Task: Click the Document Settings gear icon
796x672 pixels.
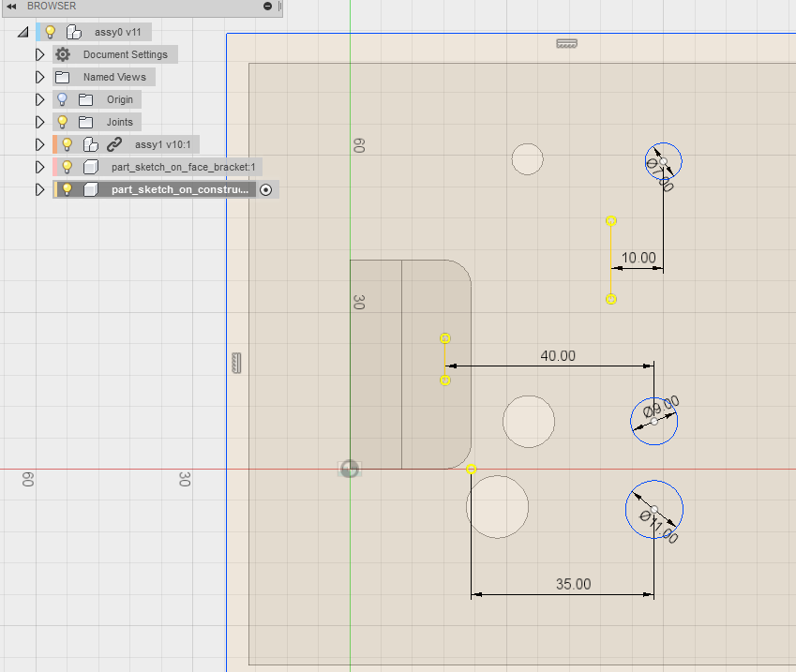Action: coord(63,54)
